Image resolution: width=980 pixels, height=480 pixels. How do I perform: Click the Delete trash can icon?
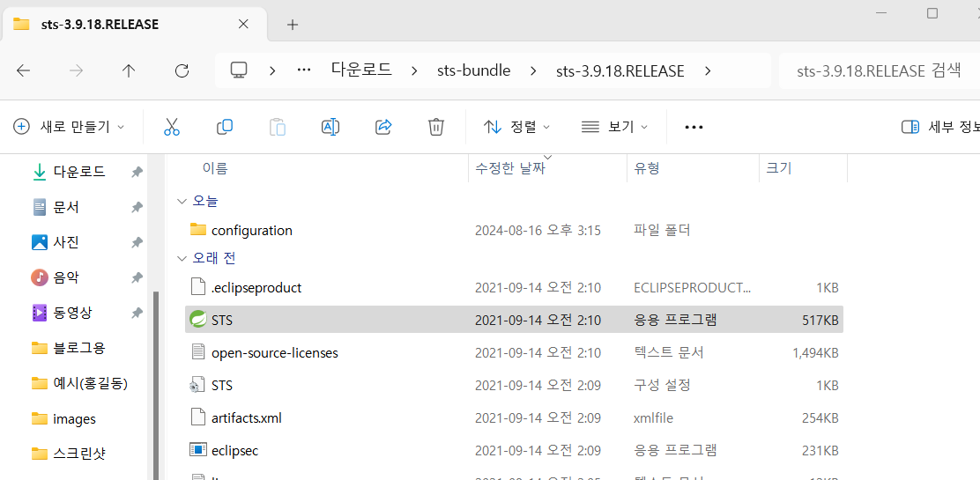click(435, 127)
